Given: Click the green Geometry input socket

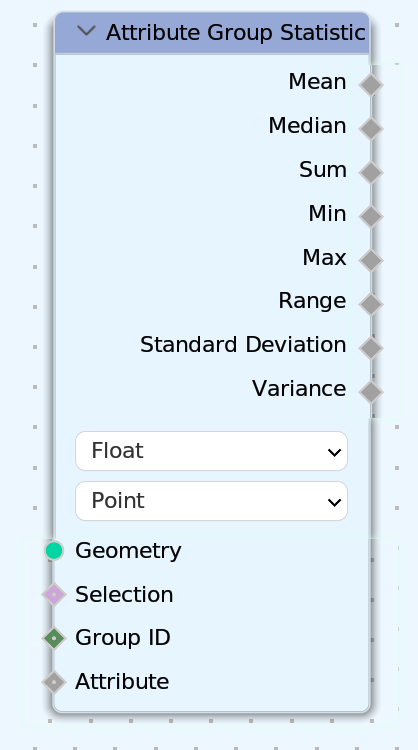Looking at the screenshot, I should pyautogui.click(x=54, y=551).
